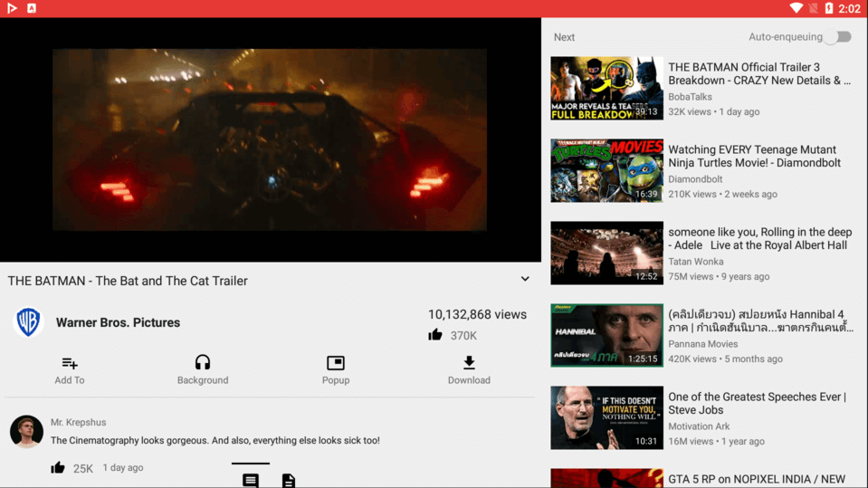
Task: Tap the Wi-Fi icon in status bar
Action: point(796,8)
